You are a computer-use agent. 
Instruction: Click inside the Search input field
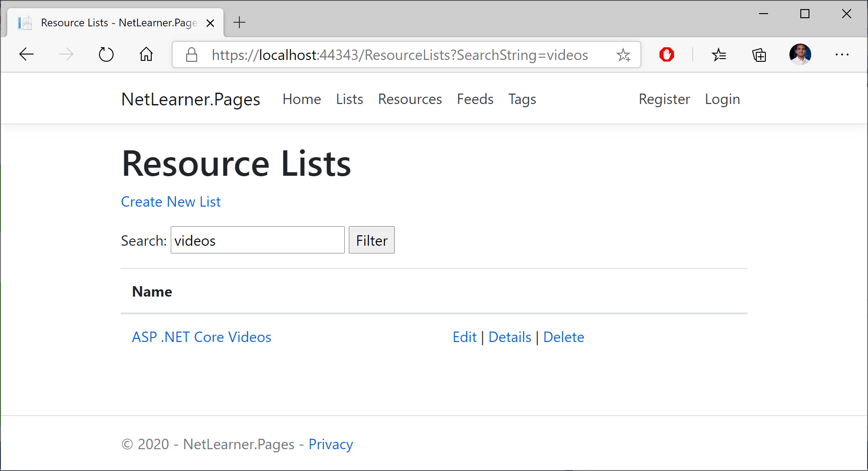257,240
